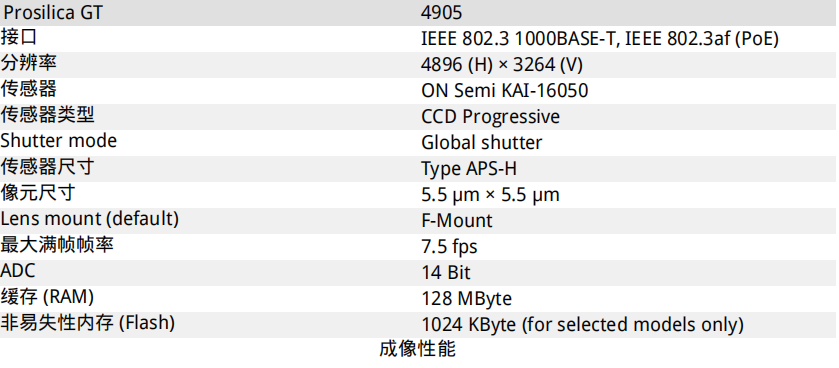Select the model number 4905
The height and width of the screenshot is (368, 839).
click(x=441, y=12)
